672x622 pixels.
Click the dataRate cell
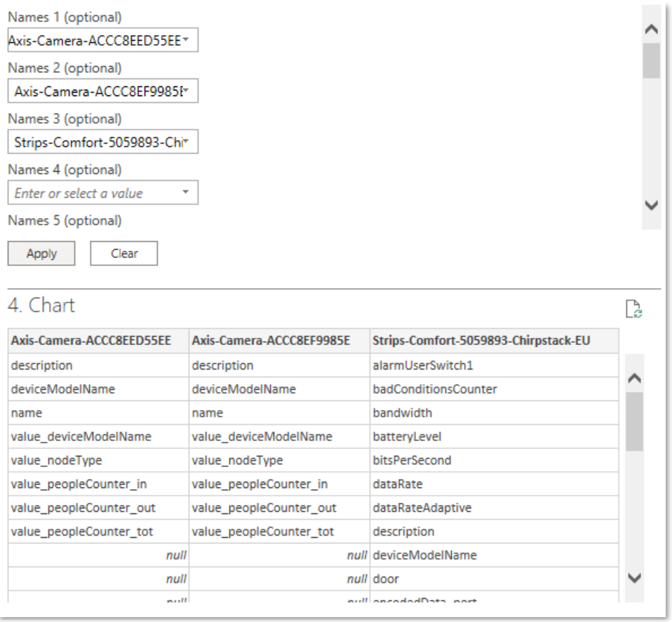tap(494, 484)
